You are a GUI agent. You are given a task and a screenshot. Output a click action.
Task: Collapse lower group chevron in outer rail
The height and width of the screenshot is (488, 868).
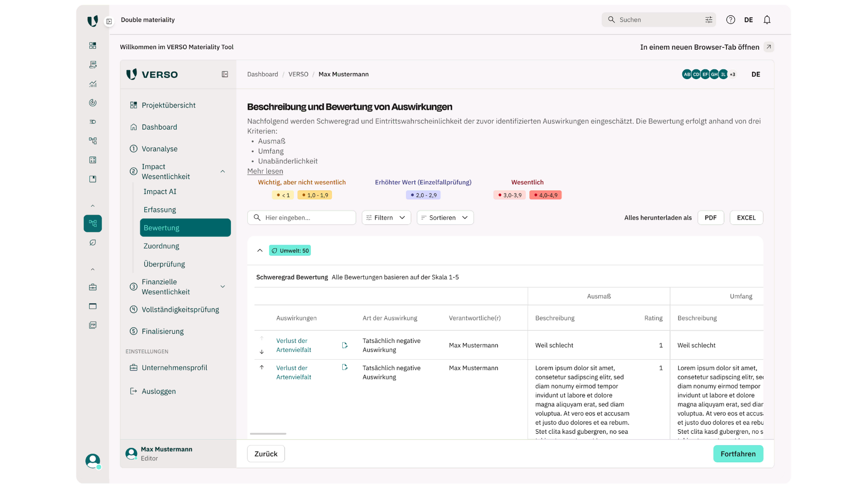click(93, 270)
